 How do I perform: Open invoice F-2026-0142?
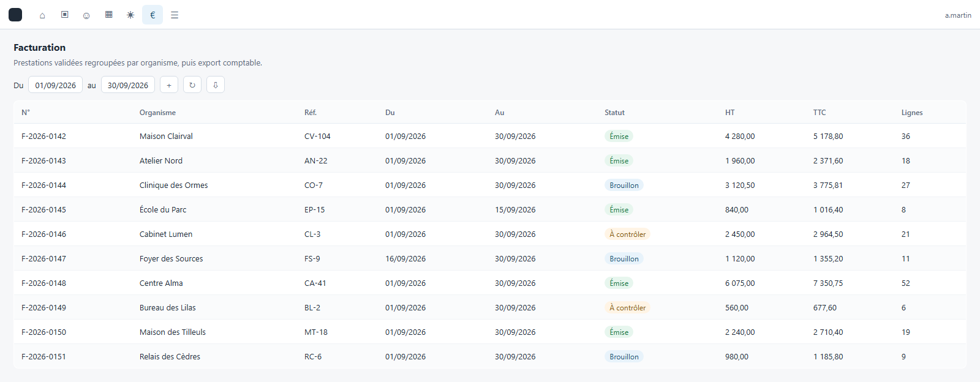point(43,137)
